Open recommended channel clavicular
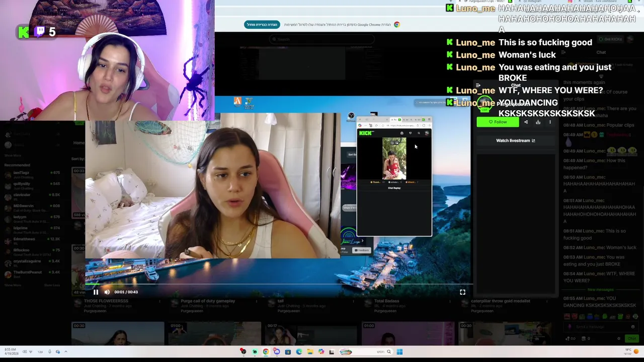 [x=32, y=197]
